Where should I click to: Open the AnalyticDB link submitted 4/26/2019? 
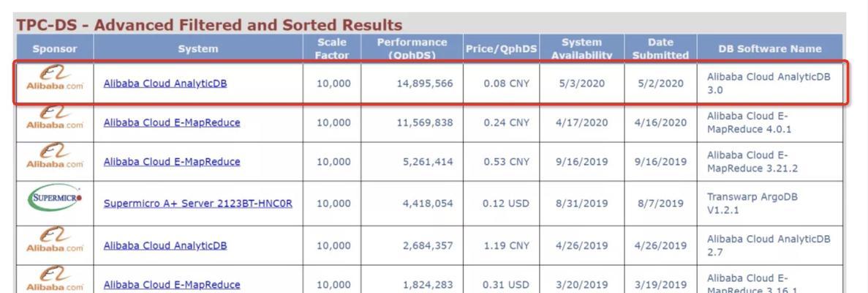[165, 245]
